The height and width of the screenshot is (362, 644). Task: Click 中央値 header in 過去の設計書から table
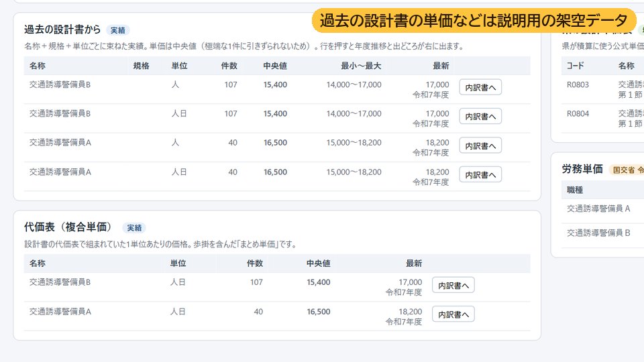tap(275, 66)
